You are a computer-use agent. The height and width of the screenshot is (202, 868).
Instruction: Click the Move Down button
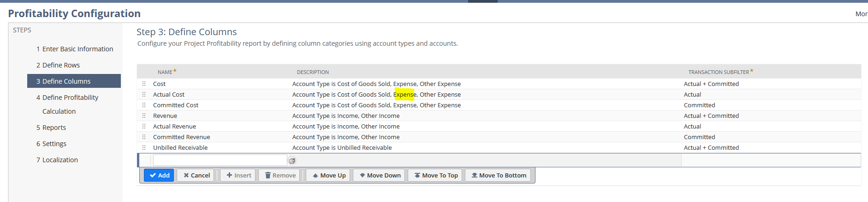coord(379,175)
